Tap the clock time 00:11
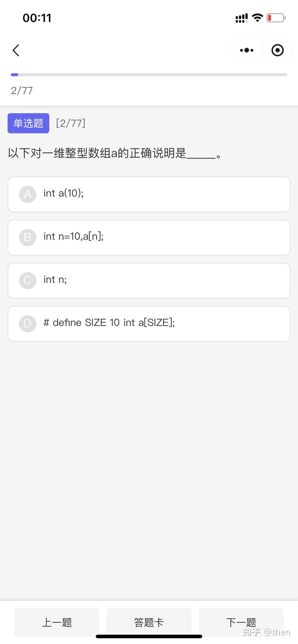This screenshot has width=298, height=644. tap(37, 18)
